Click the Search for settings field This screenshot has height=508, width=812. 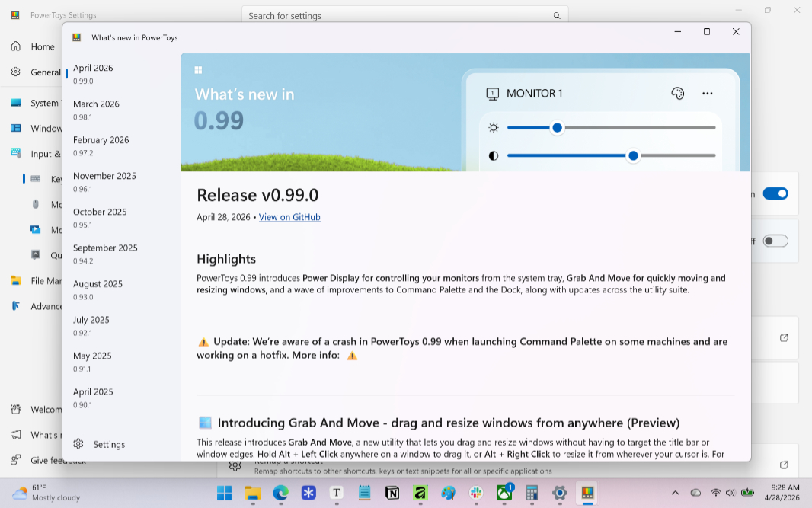coord(404,15)
